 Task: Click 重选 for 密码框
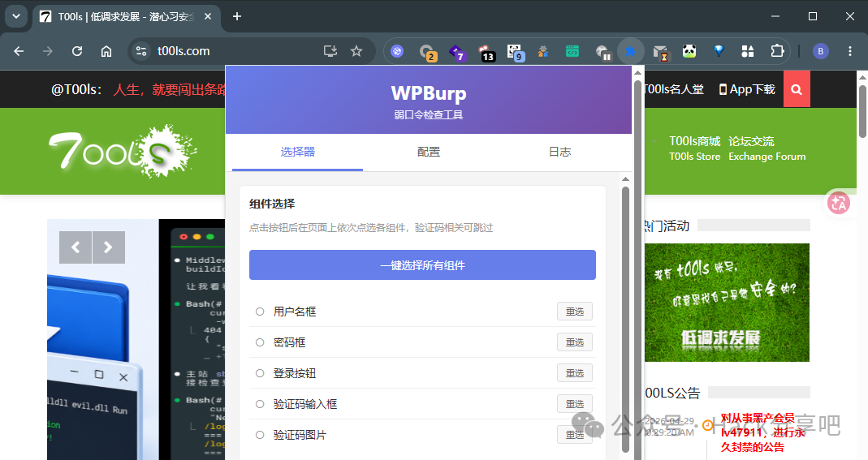pyautogui.click(x=575, y=342)
